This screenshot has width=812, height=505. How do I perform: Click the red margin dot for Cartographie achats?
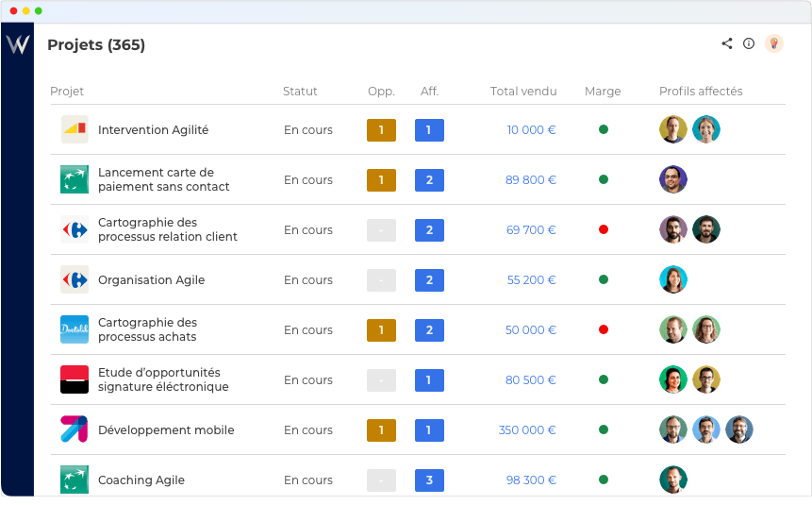[x=604, y=329]
